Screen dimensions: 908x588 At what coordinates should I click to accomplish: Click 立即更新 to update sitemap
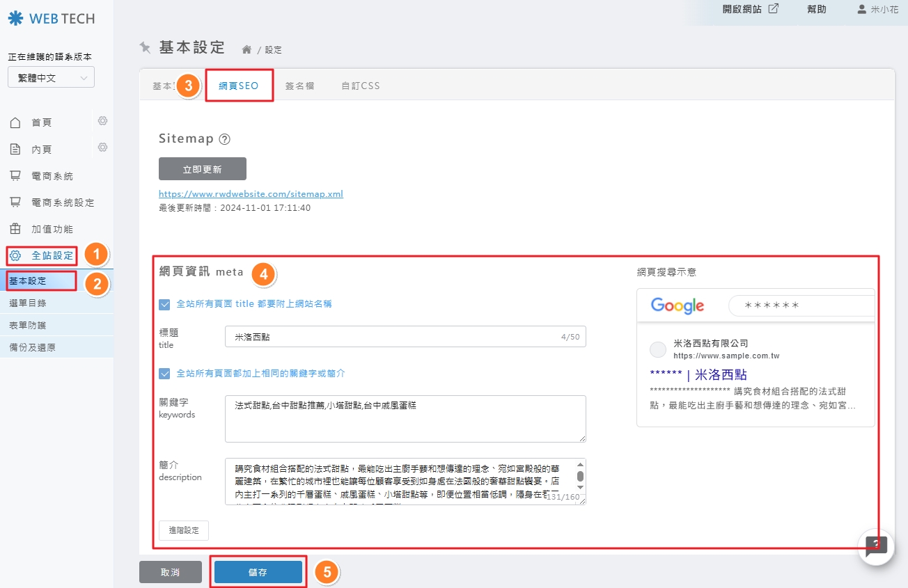pos(203,169)
